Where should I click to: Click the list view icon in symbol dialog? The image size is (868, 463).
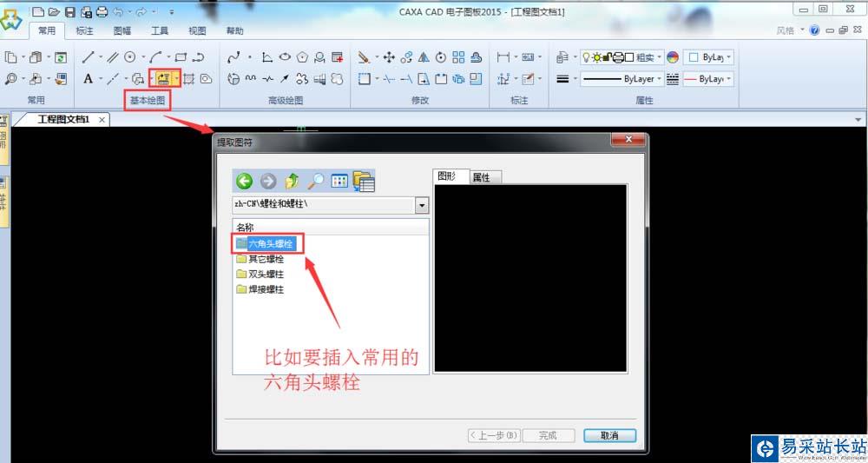tap(364, 181)
